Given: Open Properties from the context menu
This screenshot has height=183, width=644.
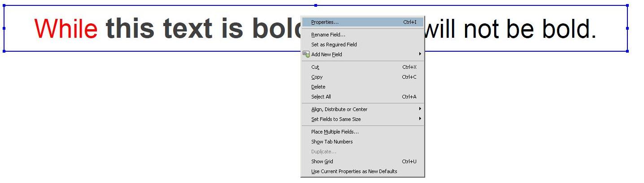Looking at the screenshot, I should (x=325, y=22).
